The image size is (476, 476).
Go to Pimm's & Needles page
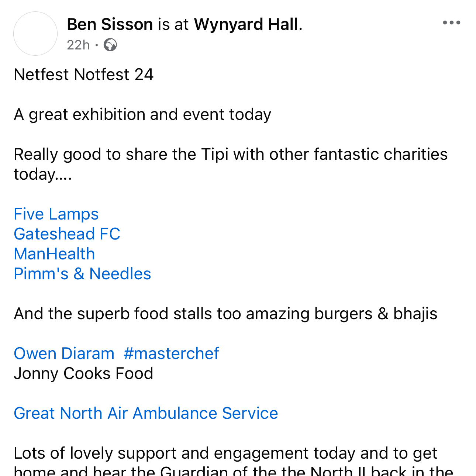(82, 274)
